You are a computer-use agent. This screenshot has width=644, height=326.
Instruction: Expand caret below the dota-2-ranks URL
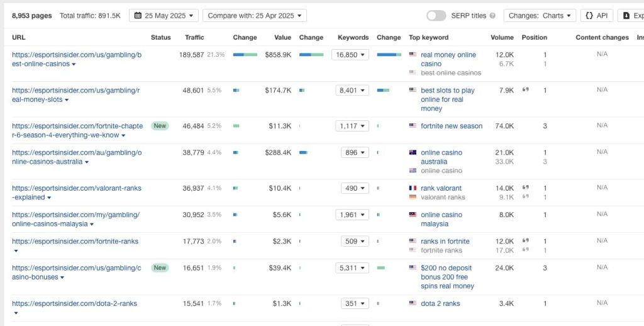point(16,313)
